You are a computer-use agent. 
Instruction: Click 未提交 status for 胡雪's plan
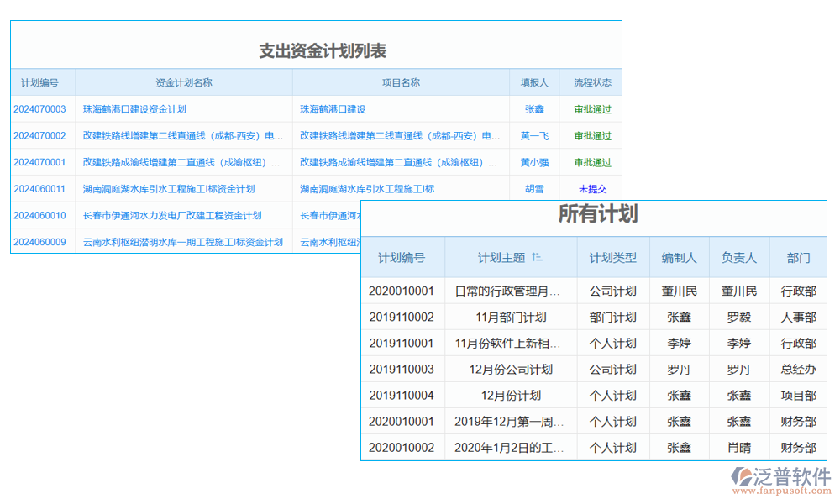click(592, 188)
